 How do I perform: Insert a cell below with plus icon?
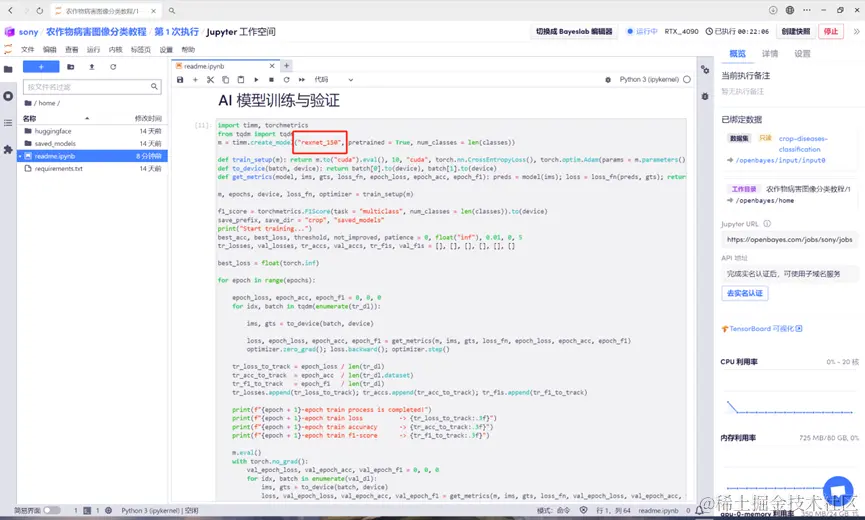(195, 79)
